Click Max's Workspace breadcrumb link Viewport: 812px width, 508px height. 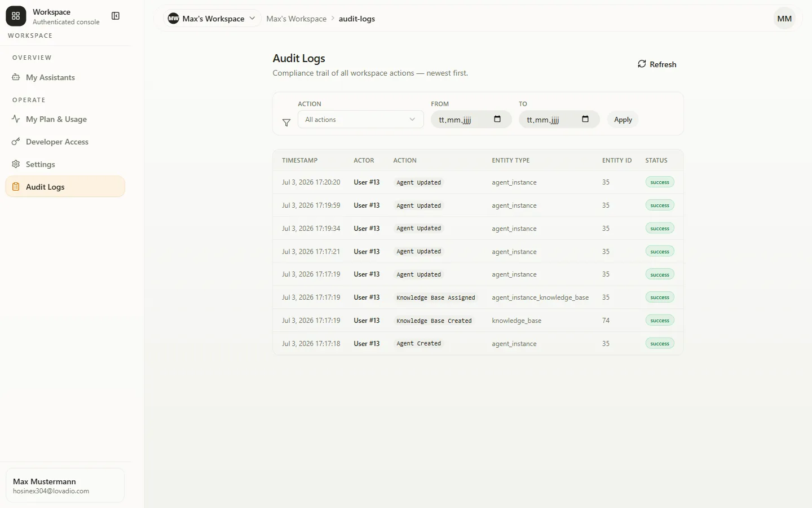click(297, 19)
